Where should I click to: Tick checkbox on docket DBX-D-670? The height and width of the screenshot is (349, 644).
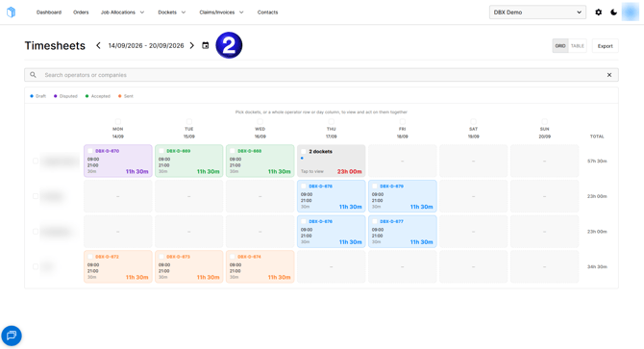tap(90, 151)
